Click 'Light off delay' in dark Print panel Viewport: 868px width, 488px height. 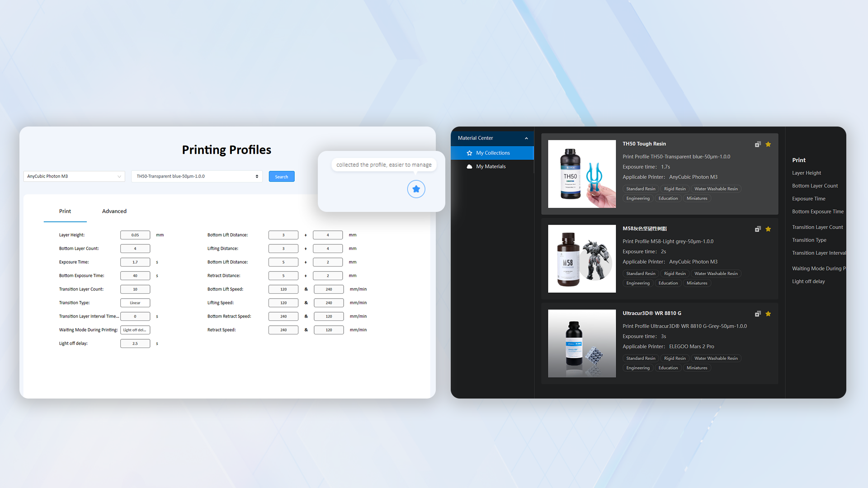coord(808,282)
